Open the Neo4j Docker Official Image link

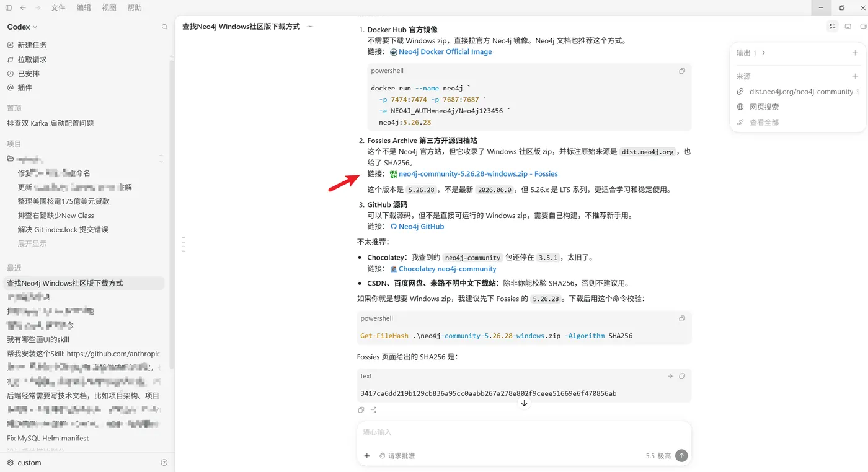click(445, 52)
